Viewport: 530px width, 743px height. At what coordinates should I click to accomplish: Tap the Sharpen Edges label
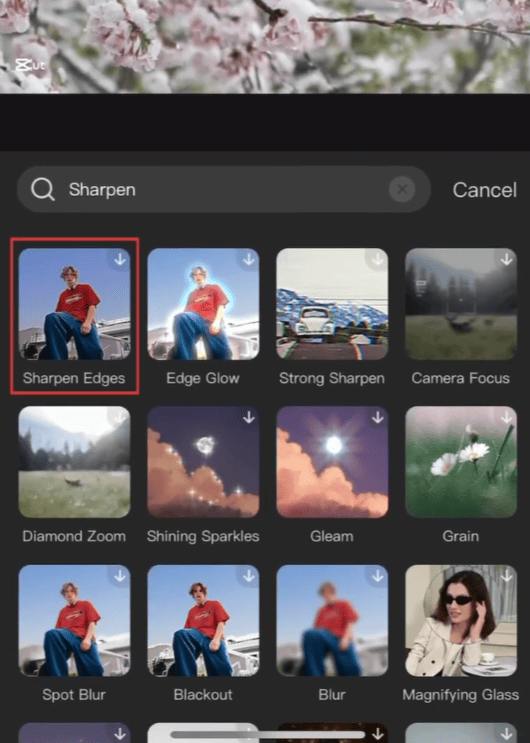point(74,379)
